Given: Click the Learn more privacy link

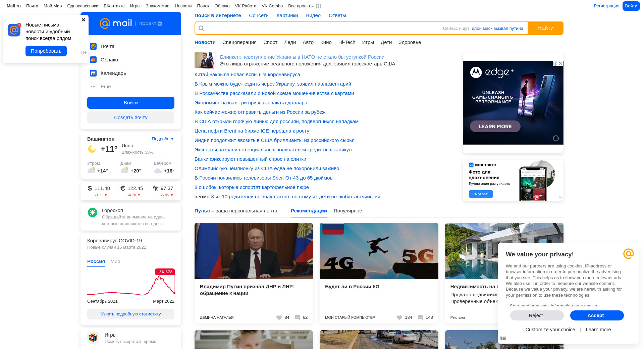Looking at the screenshot, I should (x=598, y=330).
